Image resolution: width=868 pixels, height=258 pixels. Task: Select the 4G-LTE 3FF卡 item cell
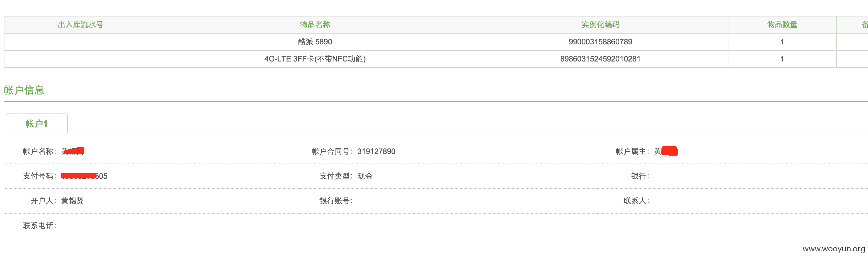tap(315, 59)
